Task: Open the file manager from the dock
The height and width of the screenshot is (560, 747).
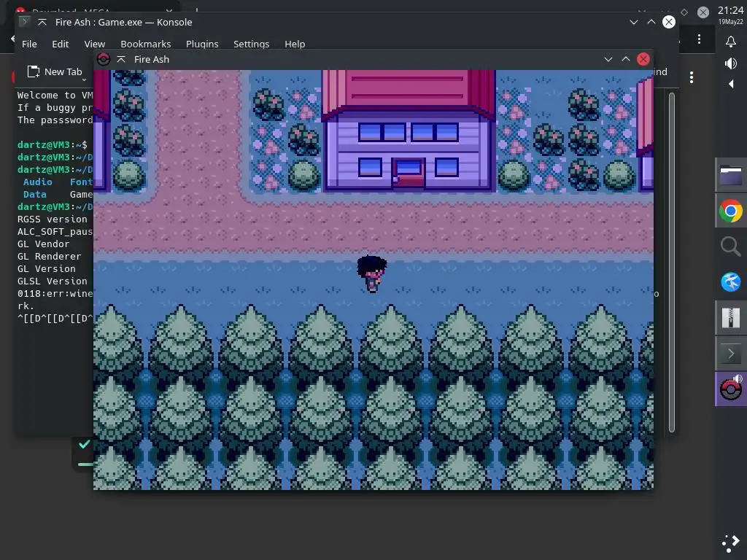Action: coord(730,175)
